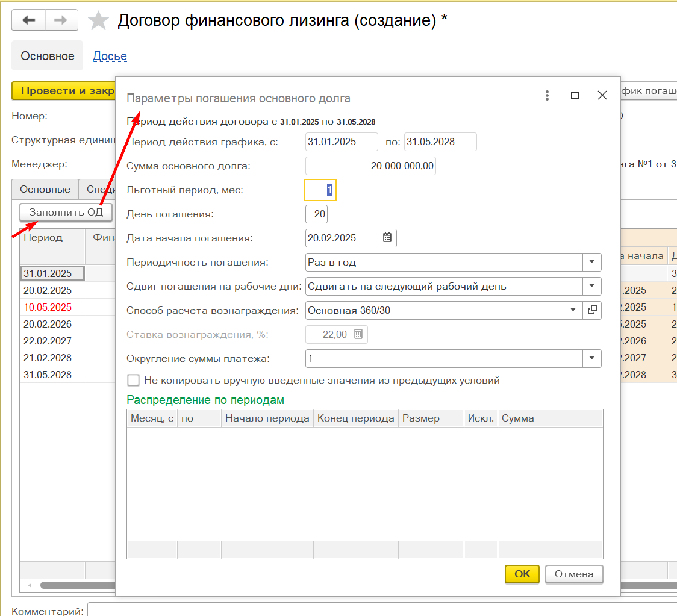Click the 'Начало периода' column header
This screenshot has height=616, width=677.
267,418
